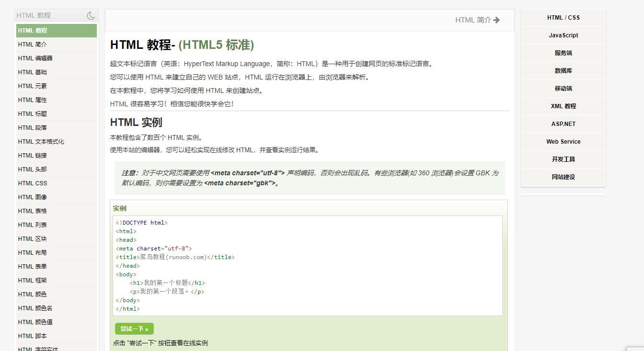Click the HTML 教程 page heading
Screen dimensions: 644x351
(x=182, y=45)
